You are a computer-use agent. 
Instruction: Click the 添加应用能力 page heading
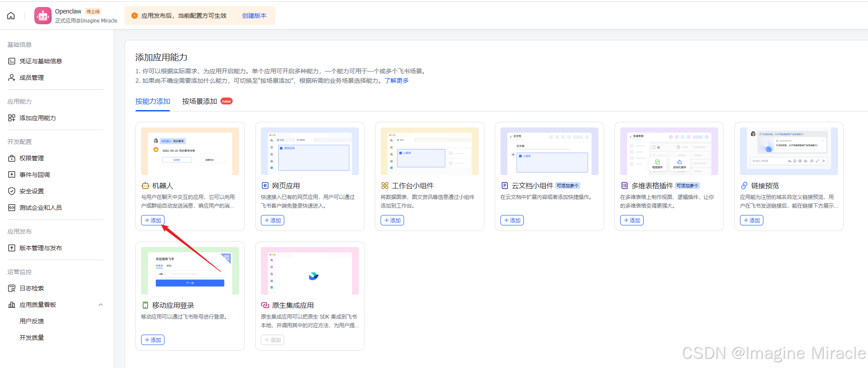161,57
